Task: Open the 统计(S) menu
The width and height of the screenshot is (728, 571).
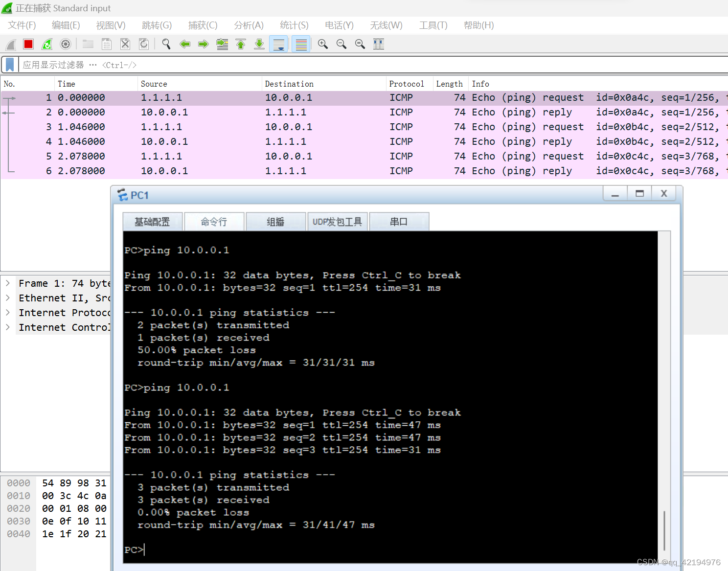Action: click(x=294, y=25)
